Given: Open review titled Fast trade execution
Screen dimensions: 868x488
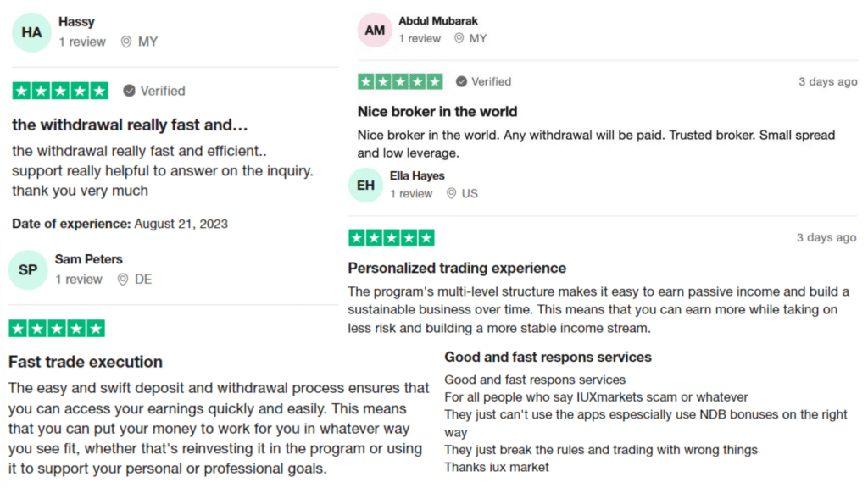Looking at the screenshot, I should (86, 362).
